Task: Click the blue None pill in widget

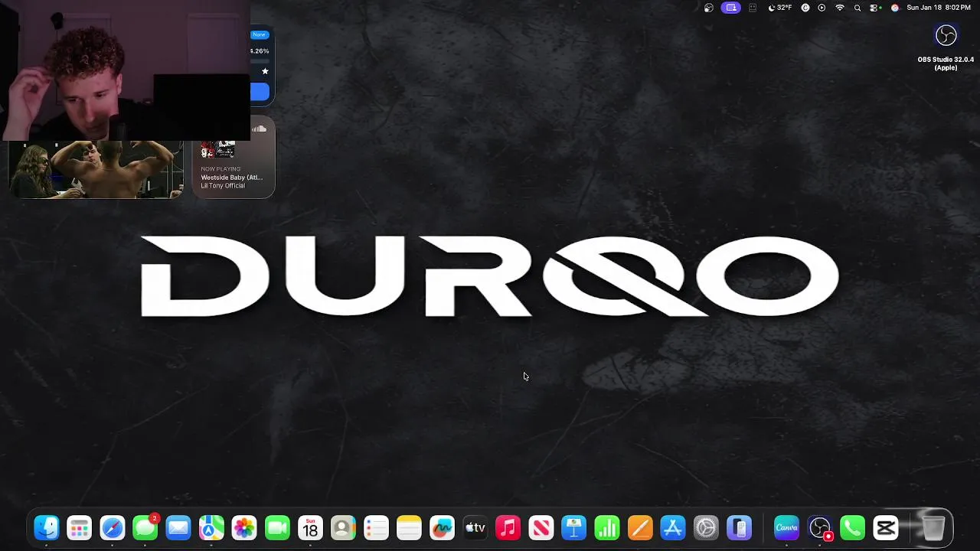Action: (260, 34)
